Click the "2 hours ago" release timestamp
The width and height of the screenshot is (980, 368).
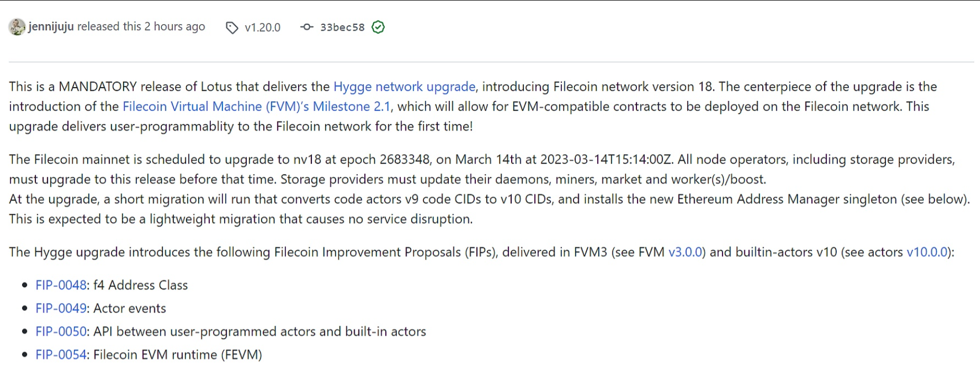coord(174,27)
